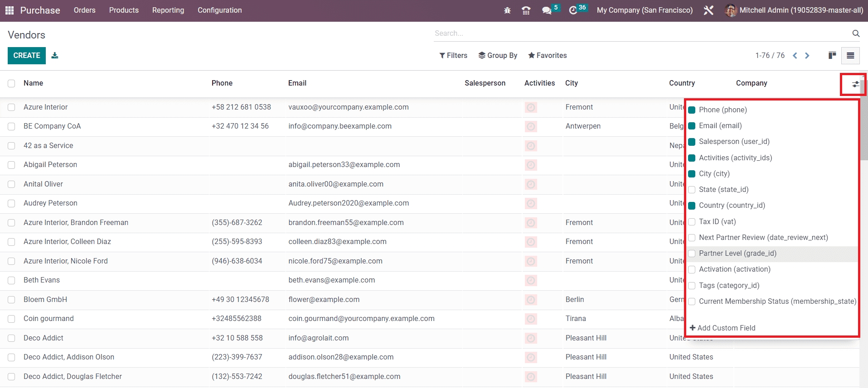This screenshot has width=868, height=388.
Task: Open the Orders menu
Action: coord(84,10)
